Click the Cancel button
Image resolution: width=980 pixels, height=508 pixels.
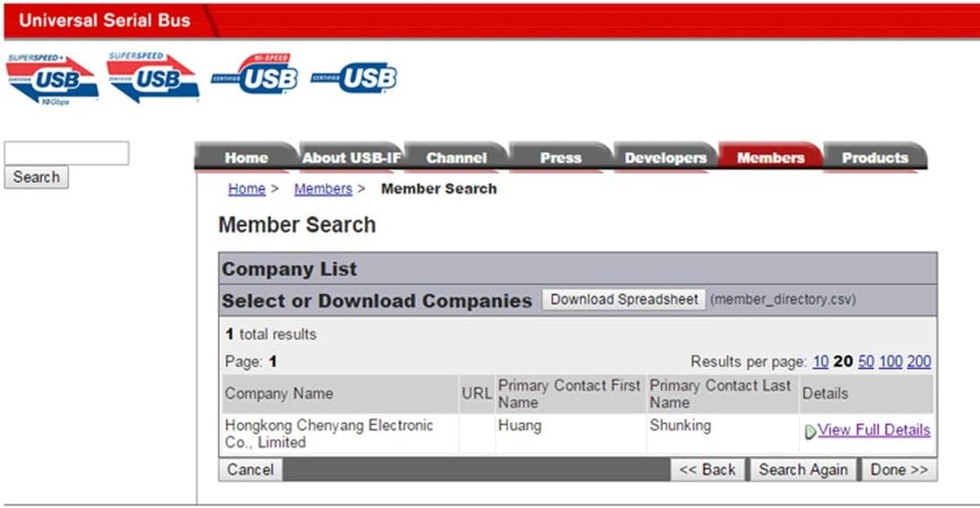tap(251, 469)
